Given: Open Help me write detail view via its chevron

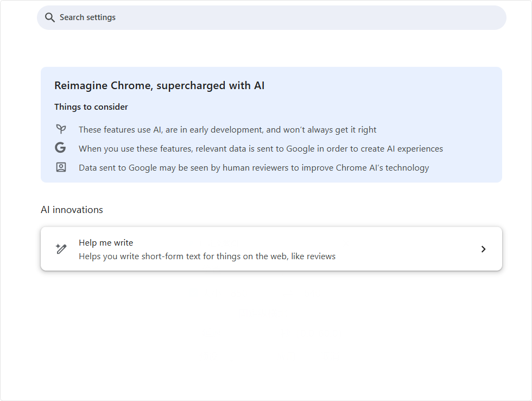Looking at the screenshot, I should point(483,249).
